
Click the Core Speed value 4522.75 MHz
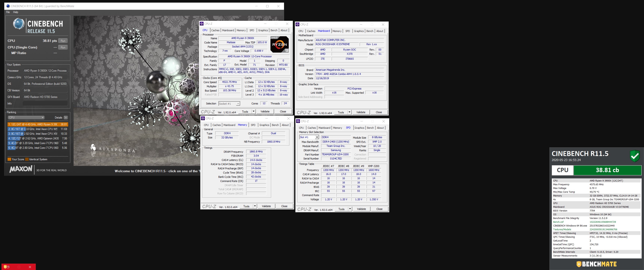(229, 82)
